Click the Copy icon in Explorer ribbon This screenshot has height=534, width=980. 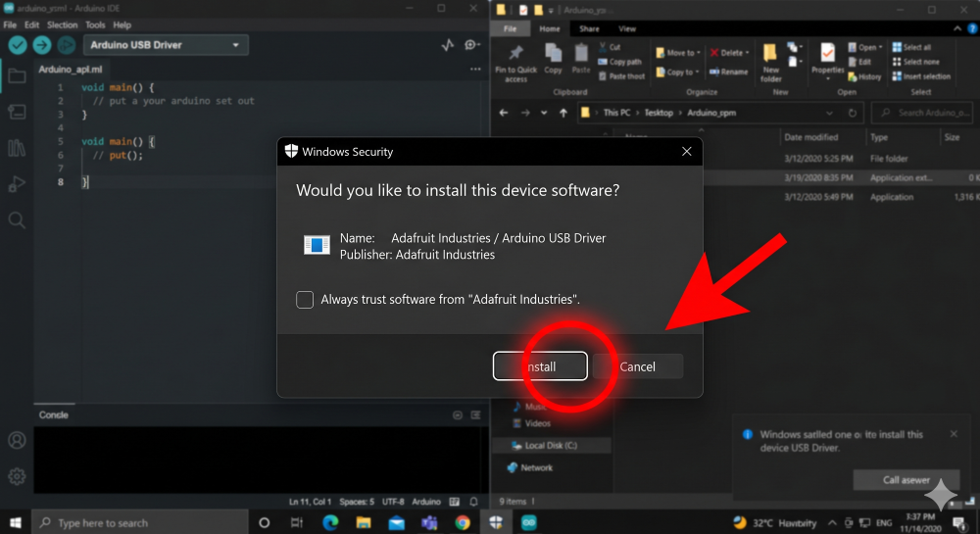tap(553, 60)
